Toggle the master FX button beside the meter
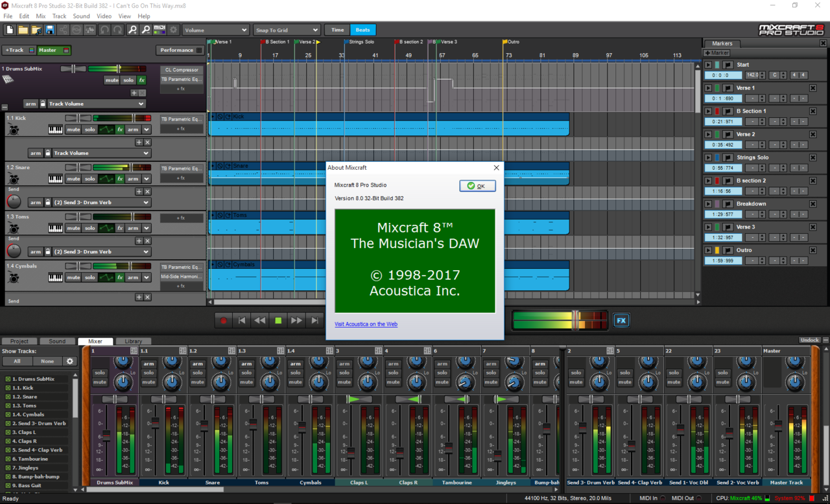 pos(621,321)
